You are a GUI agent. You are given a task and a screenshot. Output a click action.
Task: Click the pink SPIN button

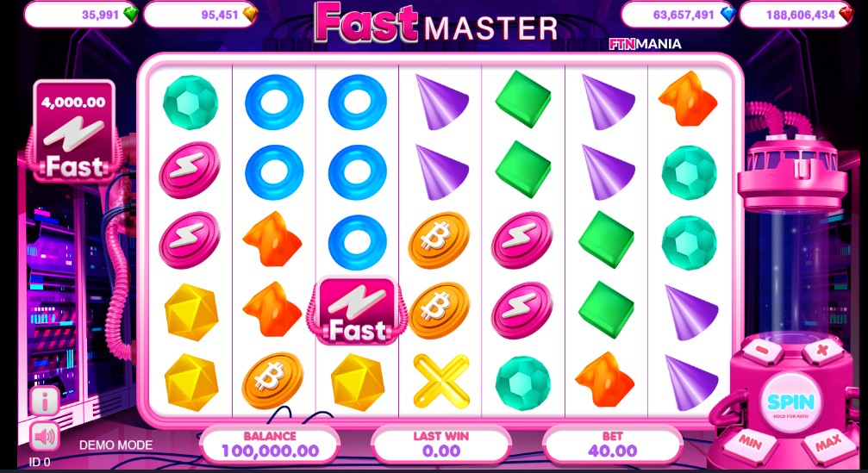click(x=790, y=402)
